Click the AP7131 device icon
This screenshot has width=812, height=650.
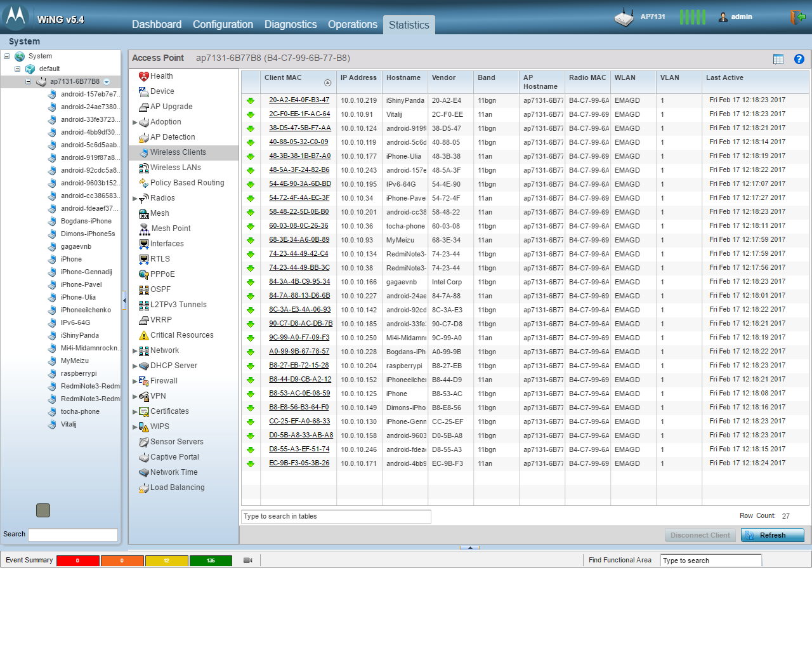(624, 17)
